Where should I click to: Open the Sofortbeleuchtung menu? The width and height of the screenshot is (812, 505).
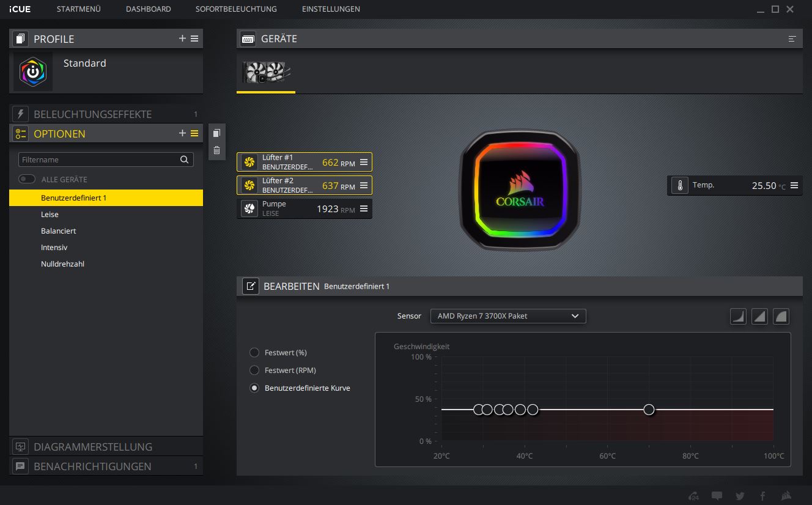click(236, 9)
